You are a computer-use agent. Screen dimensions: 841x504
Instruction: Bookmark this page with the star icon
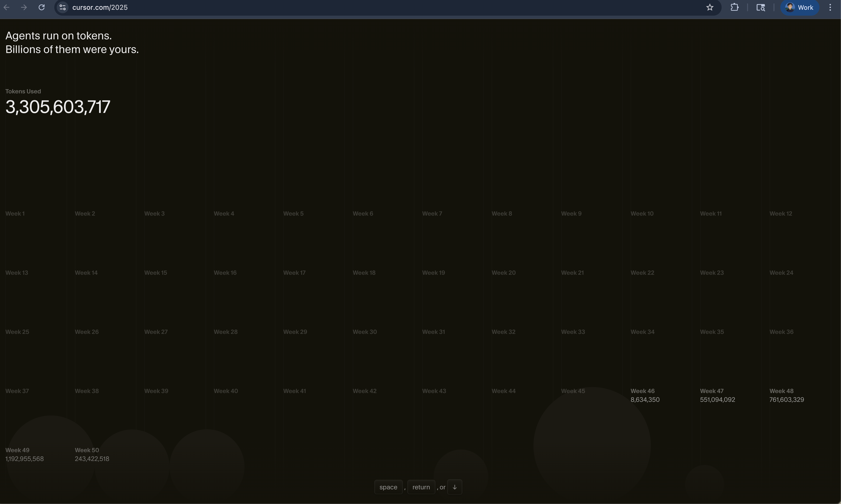click(x=709, y=8)
